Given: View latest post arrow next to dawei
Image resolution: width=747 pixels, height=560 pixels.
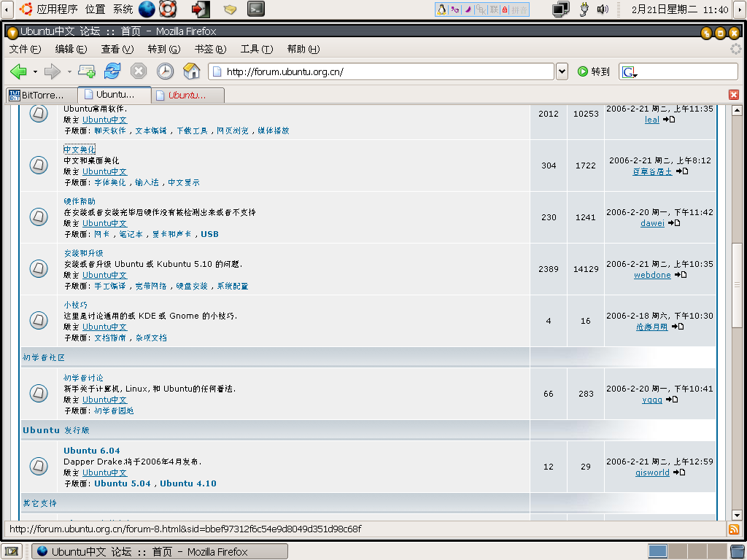Looking at the screenshot, I should tap(674, 223).
